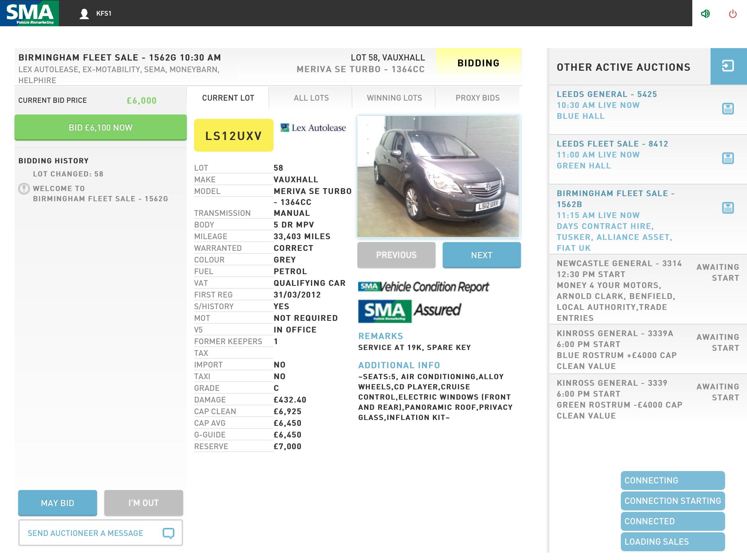Click the Send Auctioneer a Message field
The image size is (747, 560).
[86, 533]
